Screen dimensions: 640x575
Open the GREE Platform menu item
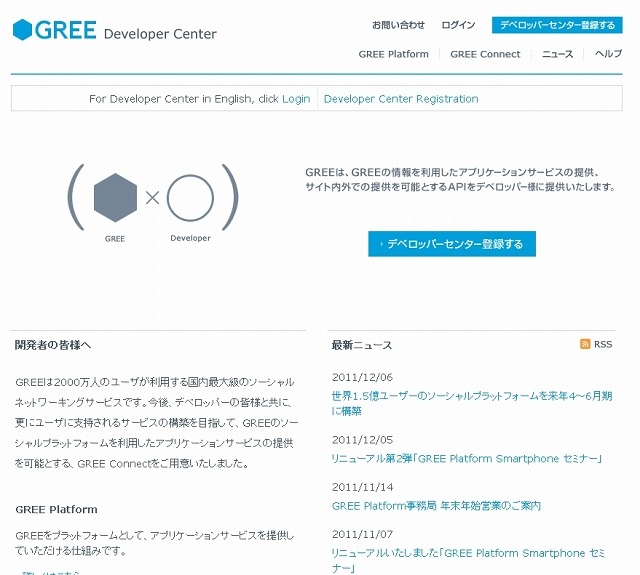393,54
